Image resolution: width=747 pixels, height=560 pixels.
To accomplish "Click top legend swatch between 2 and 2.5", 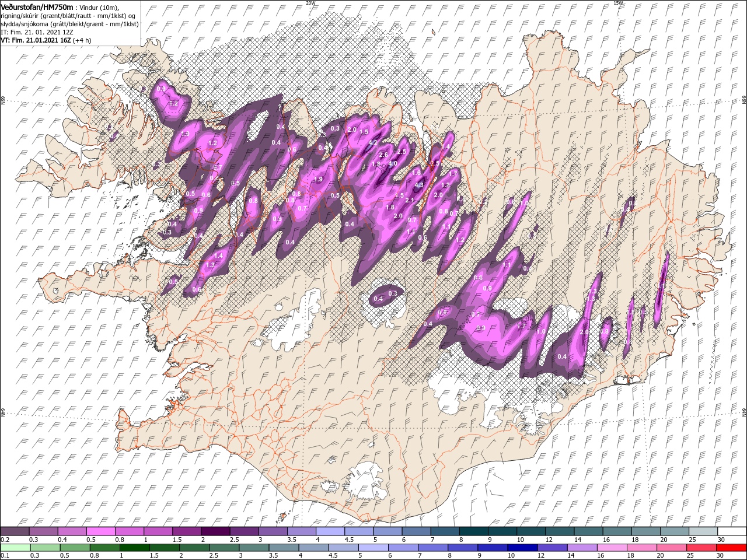I will 215,531.
